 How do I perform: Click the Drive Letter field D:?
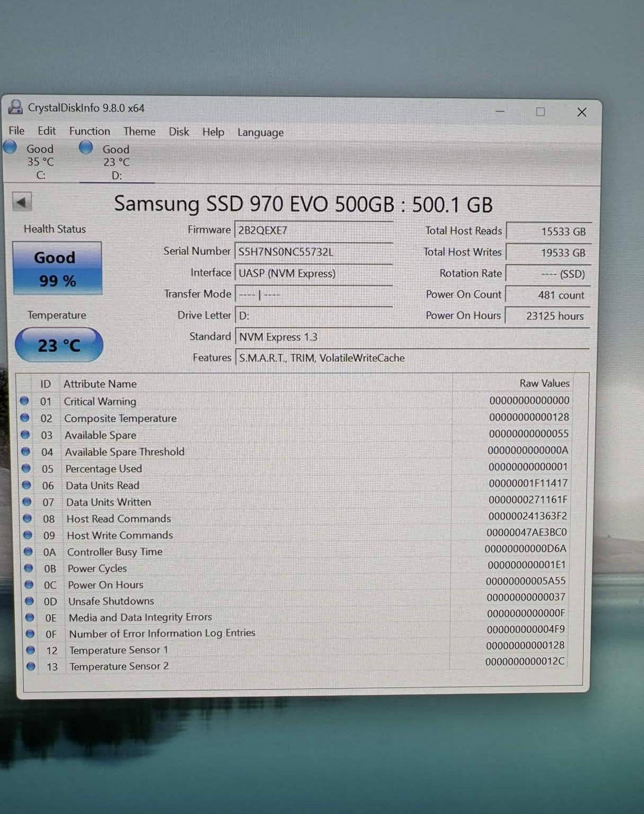tap(314, 315)
